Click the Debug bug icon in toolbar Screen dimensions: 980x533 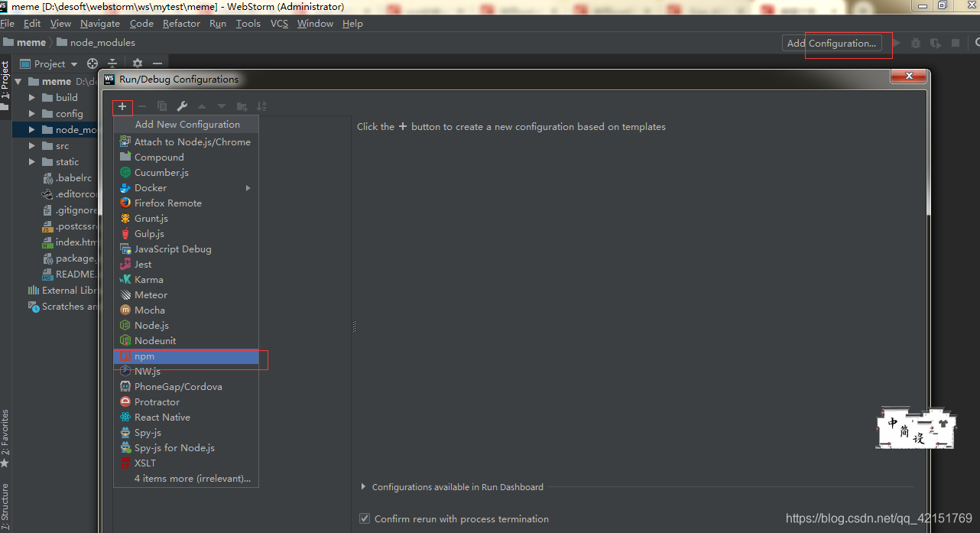pyautogui.click(x=916, y=44)
